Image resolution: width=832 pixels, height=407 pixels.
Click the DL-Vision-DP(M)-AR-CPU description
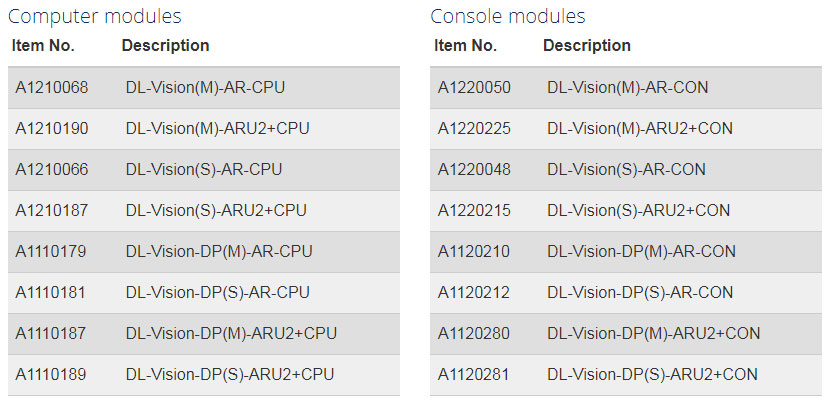coord(219,252)
